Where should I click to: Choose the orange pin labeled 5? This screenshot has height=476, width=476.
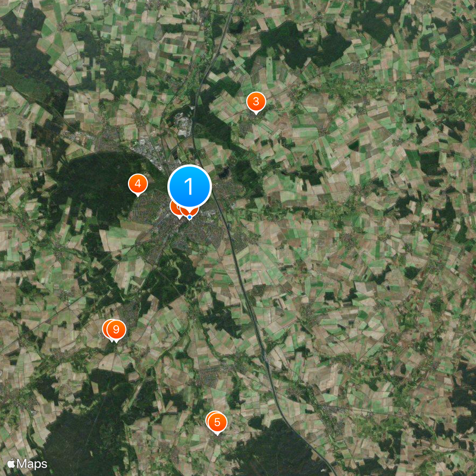tap(217, 422)
